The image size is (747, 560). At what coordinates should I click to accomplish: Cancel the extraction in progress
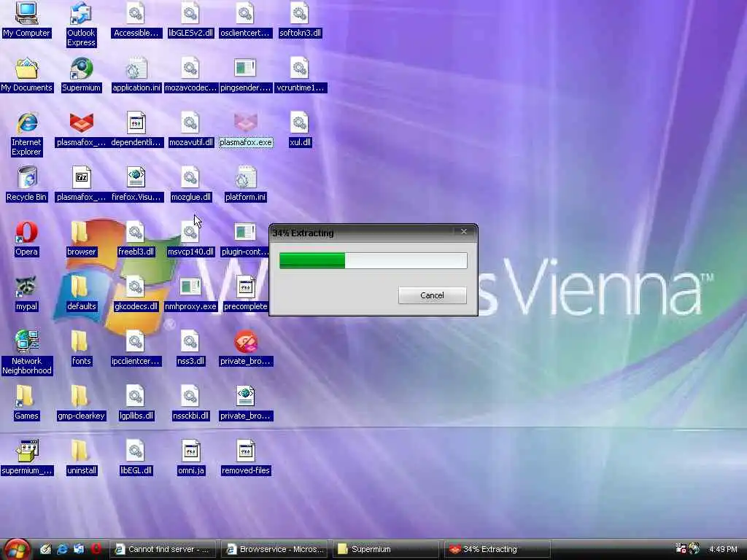(432, 295)
